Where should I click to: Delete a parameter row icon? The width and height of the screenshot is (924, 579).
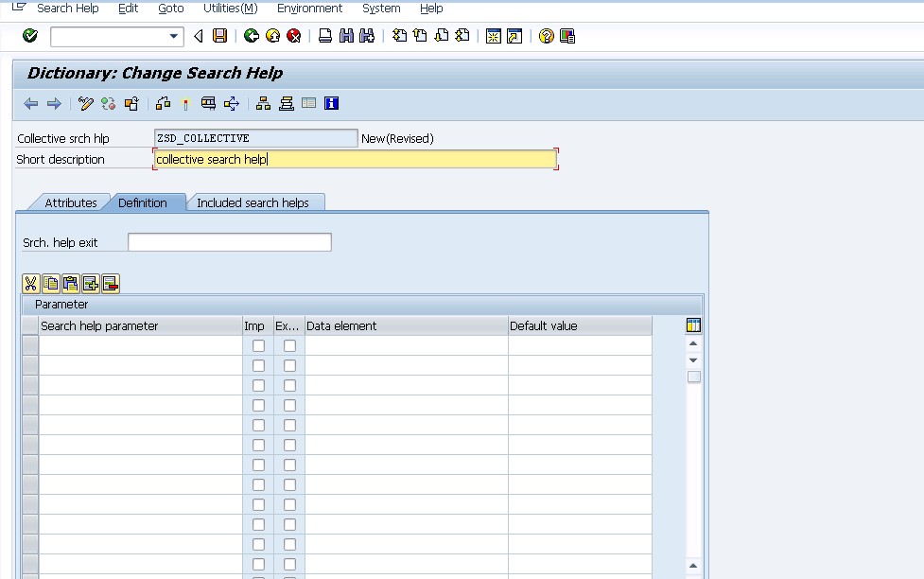pos(110,283)
